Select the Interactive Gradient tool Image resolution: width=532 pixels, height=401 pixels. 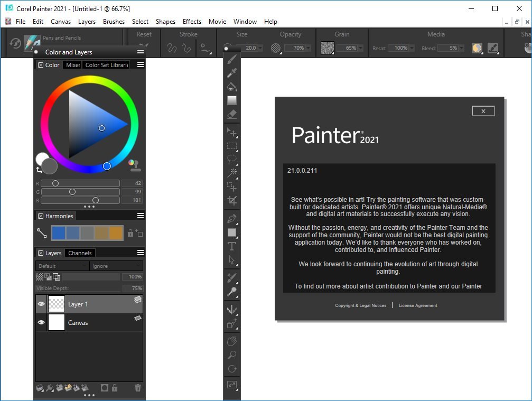232,100
